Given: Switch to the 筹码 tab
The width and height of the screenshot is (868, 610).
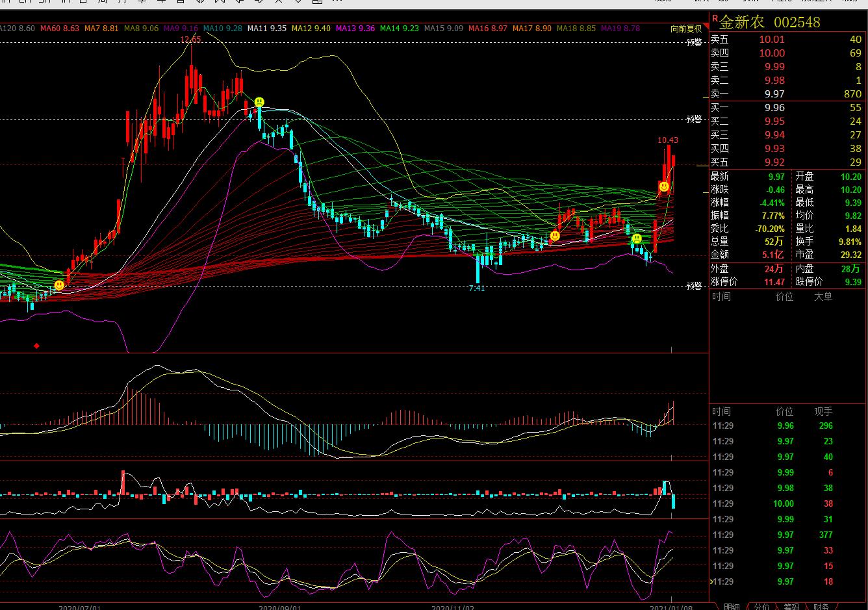Looking at the screenshot, I should pos(791,606).
